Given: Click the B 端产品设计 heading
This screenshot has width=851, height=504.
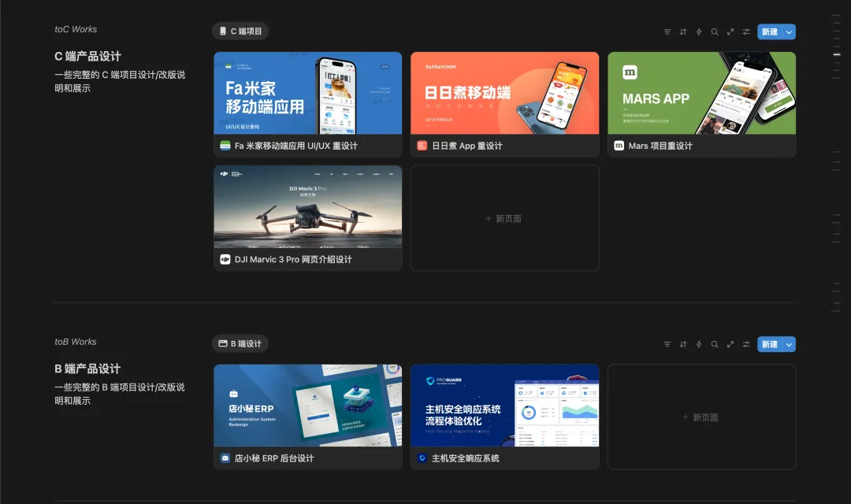Looking at the screenshot, I should click(x=87, y=369).
